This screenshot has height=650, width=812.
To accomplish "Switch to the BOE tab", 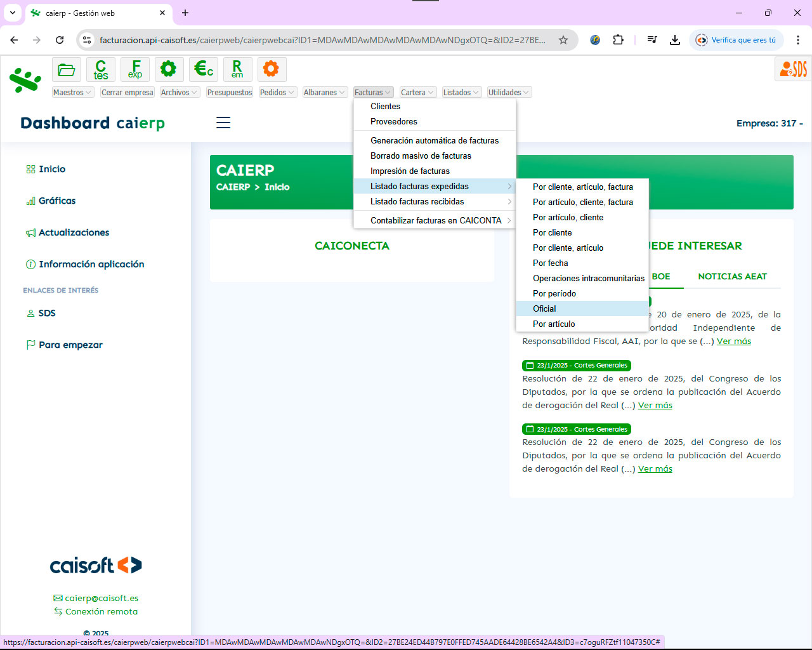I will coord(661,276).
